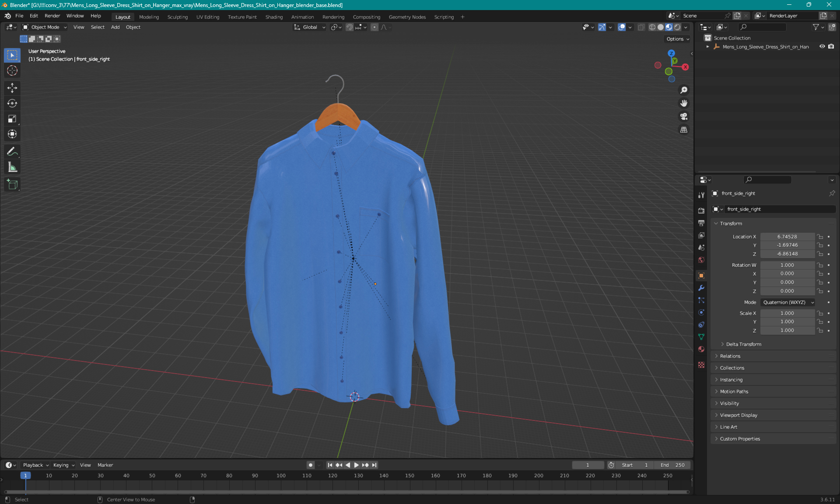Viewport: 840px width, 504px height.
Task: Click the Select Box tool
Action: (12, 55)
